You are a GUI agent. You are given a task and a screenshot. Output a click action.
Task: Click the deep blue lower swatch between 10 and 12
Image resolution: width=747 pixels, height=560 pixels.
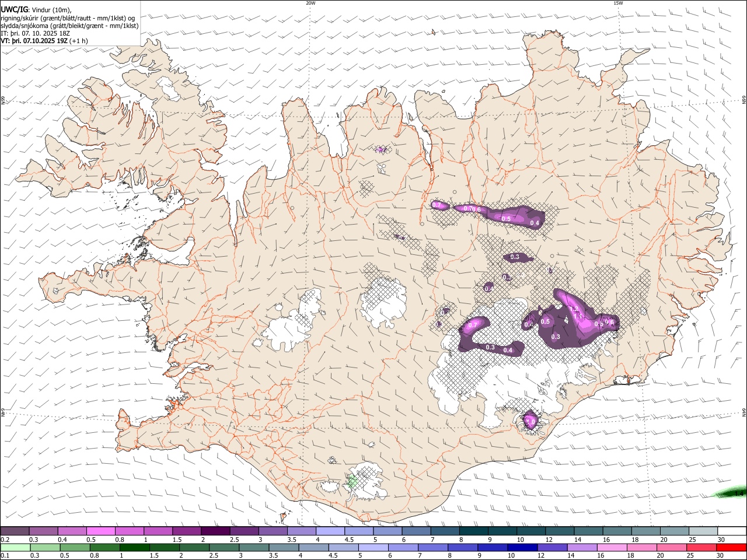522,547
